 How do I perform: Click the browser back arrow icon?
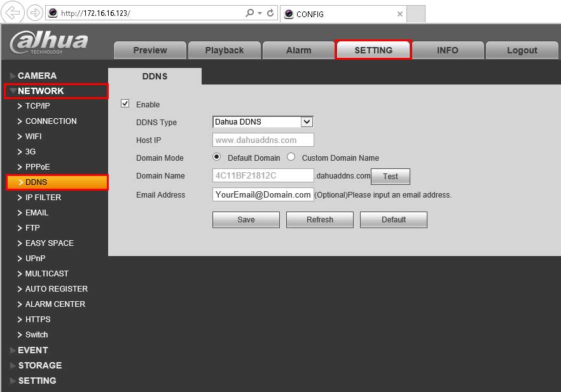(13, 12)
